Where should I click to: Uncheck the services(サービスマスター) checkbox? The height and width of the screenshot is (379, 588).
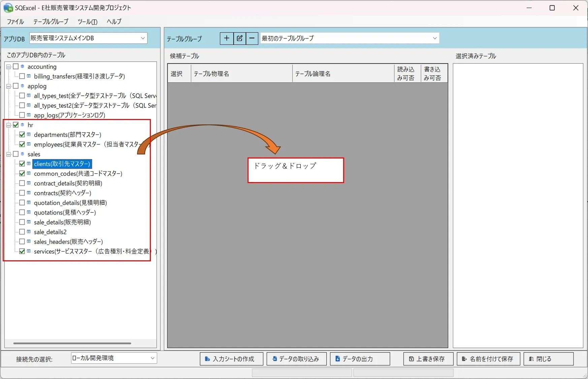pos(22,251)
